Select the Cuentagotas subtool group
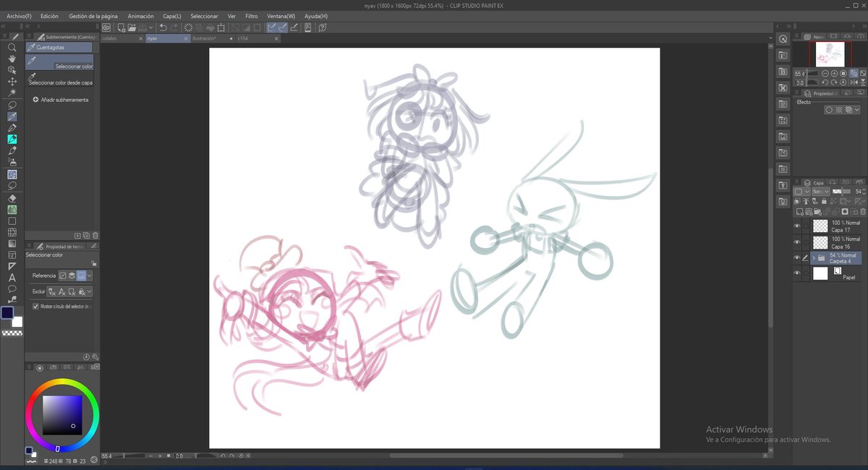 pyautogui.click(x=59, y=47)
